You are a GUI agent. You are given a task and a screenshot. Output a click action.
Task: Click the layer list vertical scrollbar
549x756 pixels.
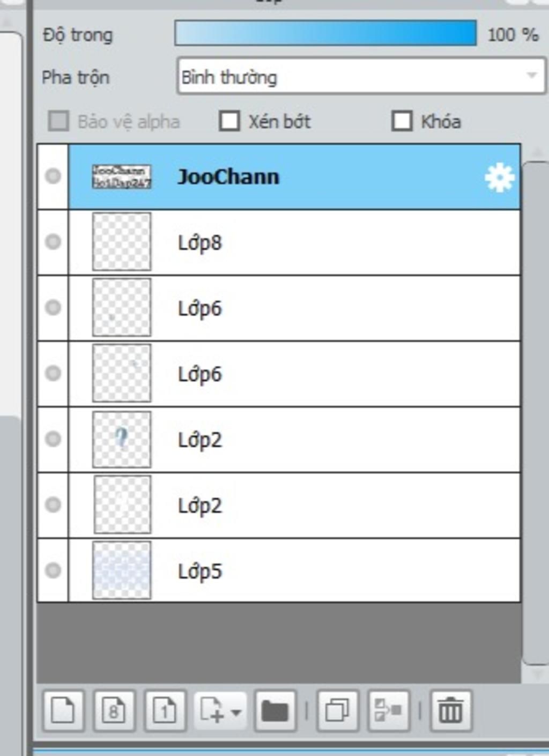click(x=535, y=413)
